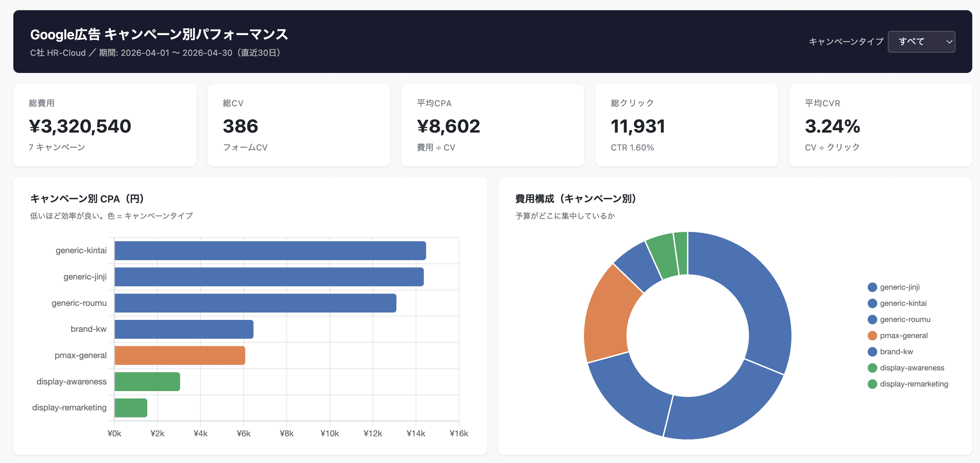Click the period text 2026-04-01 ～ 2026-04-30

click(177, 53)
